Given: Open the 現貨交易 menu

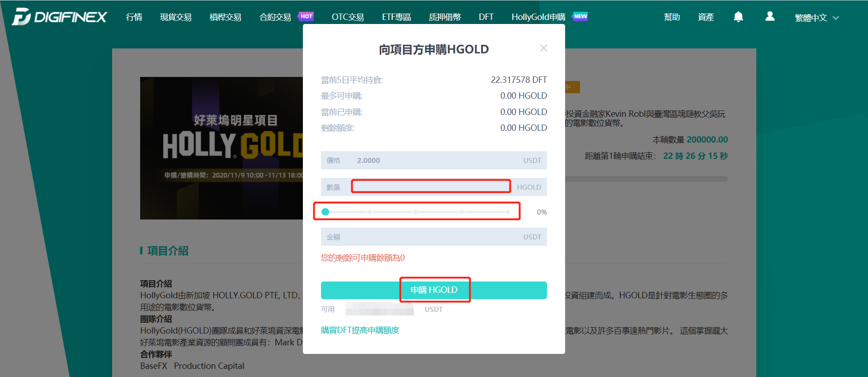Looking at the screenshot, I should click(176, 17).
